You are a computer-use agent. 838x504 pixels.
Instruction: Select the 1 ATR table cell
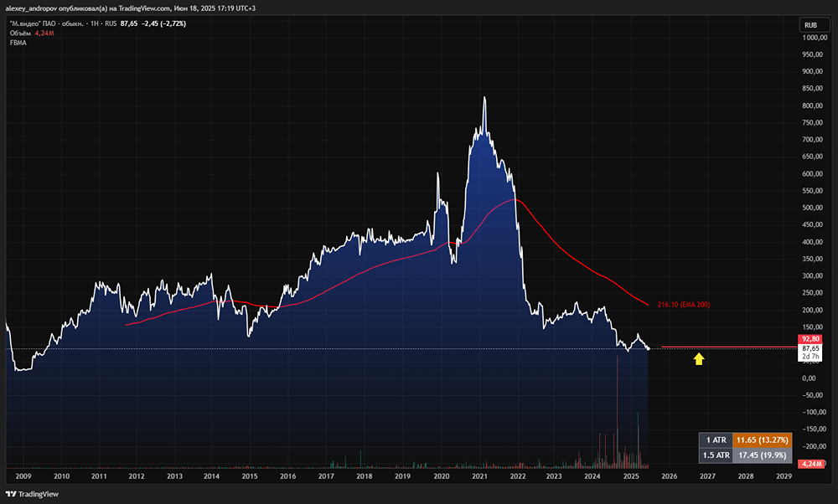click(716, 440)
